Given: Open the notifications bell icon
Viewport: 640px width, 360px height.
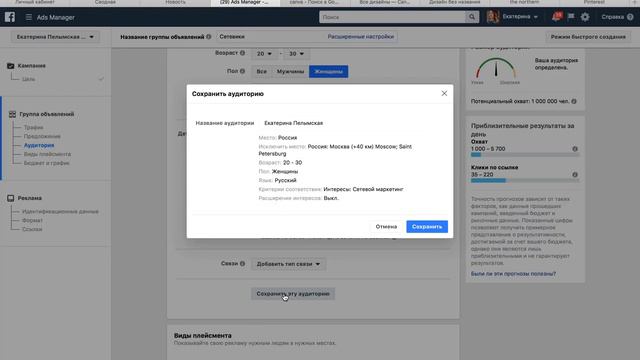Looking at the screenshot, I should pyautogui.click(x=556, y=17).
